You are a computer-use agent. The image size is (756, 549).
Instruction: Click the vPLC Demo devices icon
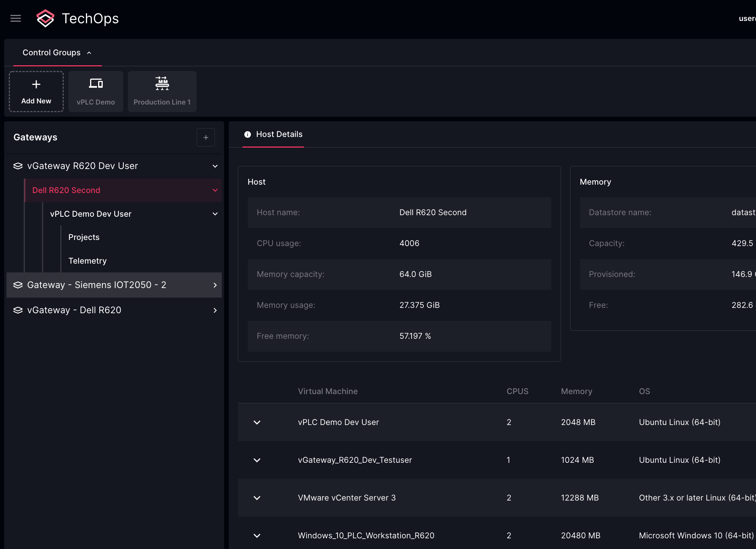[96, 83]
